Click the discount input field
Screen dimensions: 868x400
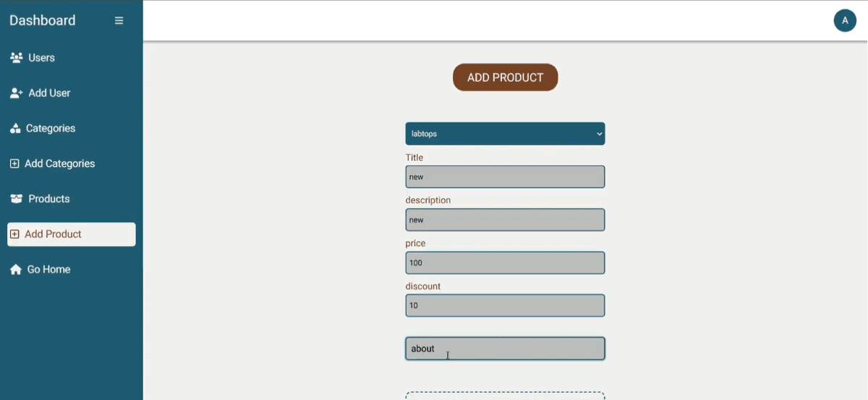tap(505, 305)
